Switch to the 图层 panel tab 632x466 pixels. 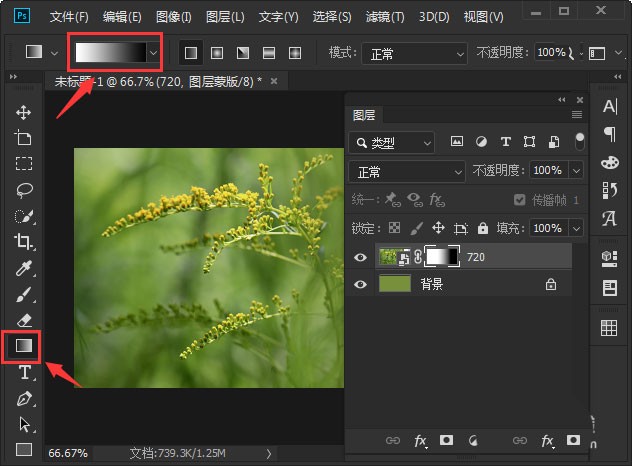point(364,116)
